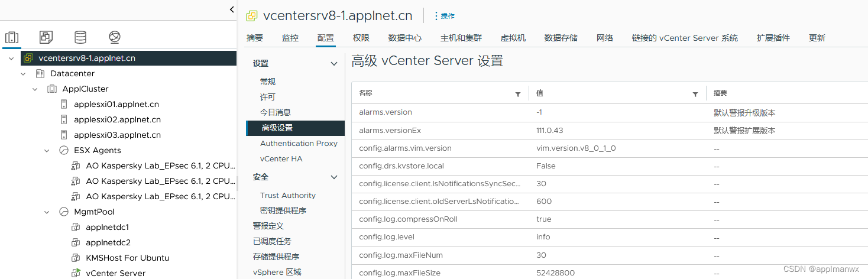Open 许可 settings
868x279 pixels.
tap(268, 97)
